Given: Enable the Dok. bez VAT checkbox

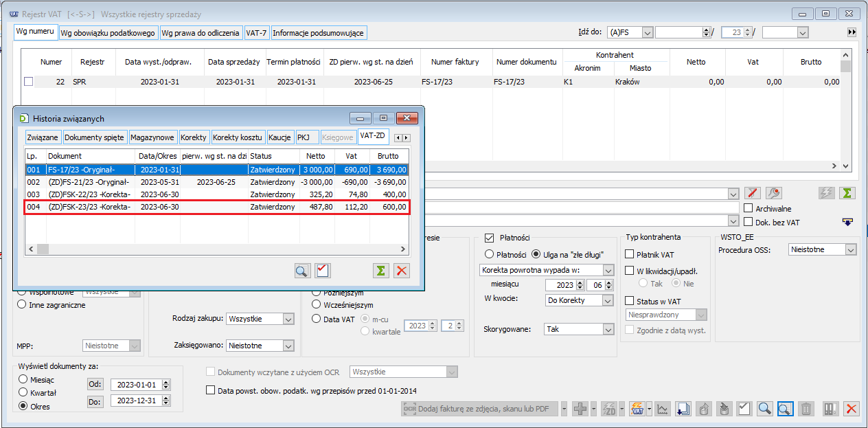Looking at the screenshot, I should [749, 222].
